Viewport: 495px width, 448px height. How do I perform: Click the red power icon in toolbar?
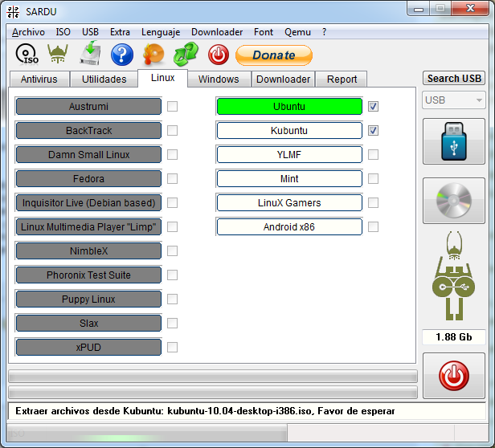tap(218, 55)
